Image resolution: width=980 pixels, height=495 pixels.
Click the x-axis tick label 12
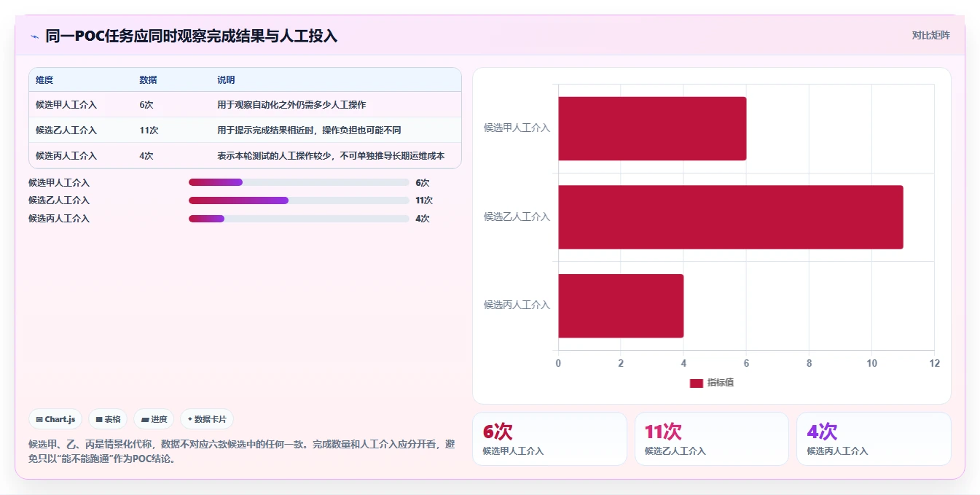click(x=934, y=363)
